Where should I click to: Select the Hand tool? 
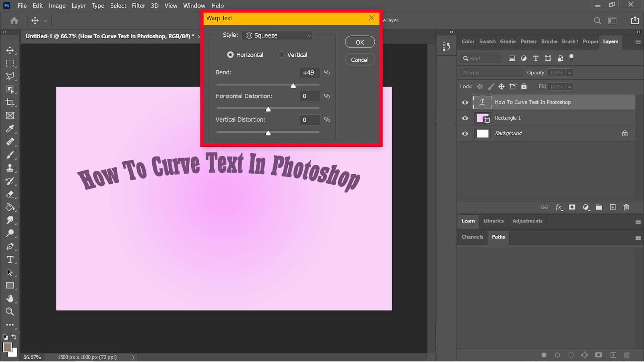10,298
